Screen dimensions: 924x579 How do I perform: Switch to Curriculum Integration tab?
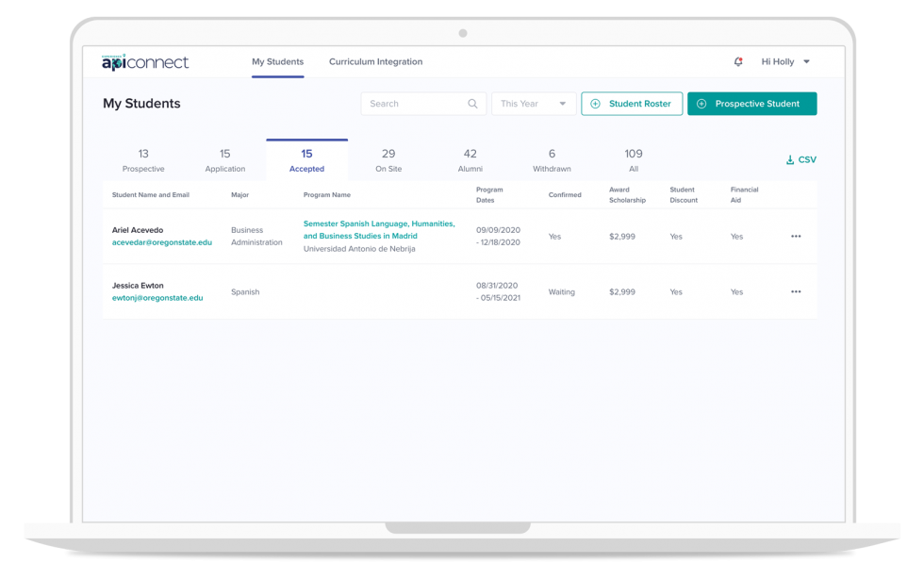375,62
